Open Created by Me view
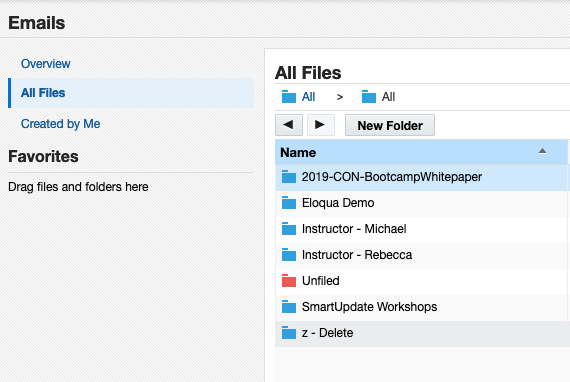 click(x=60, y=124)
